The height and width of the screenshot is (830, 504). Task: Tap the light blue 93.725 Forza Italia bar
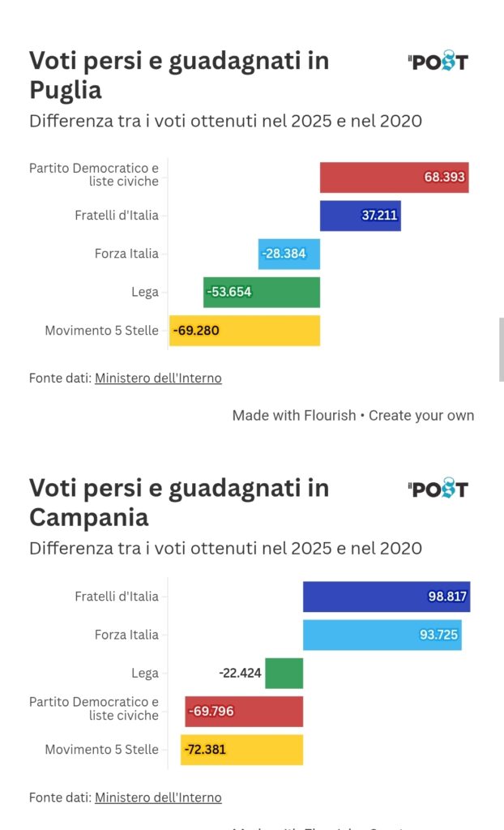(382, 635)
